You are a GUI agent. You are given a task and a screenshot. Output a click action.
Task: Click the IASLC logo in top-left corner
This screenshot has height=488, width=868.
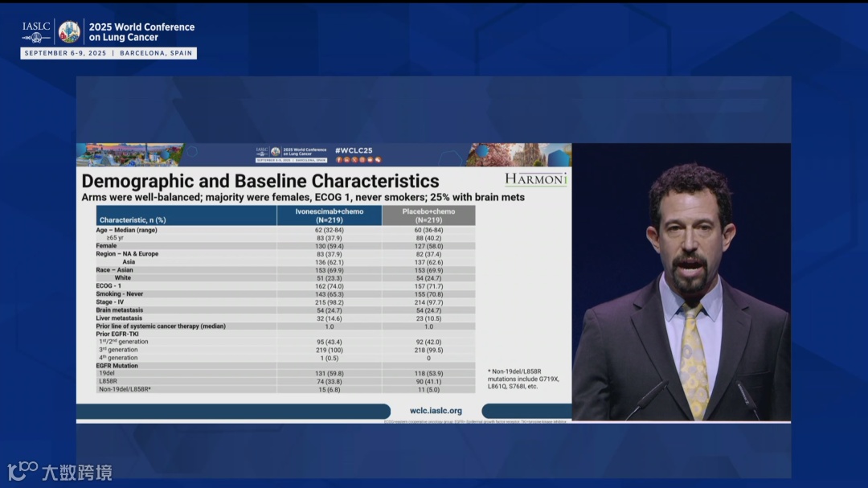coord(36,31)
